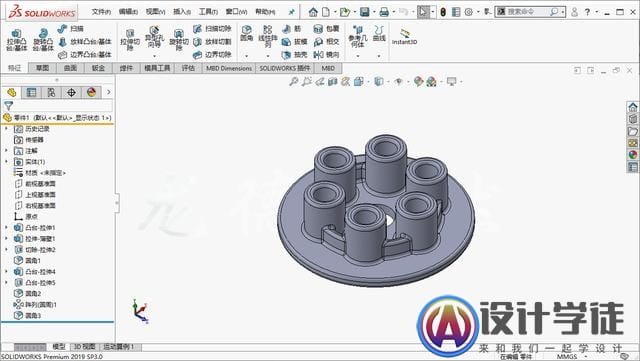640x361 pixels.
Task: Select the 镜向 mirror tool
Action: [326, 55]
